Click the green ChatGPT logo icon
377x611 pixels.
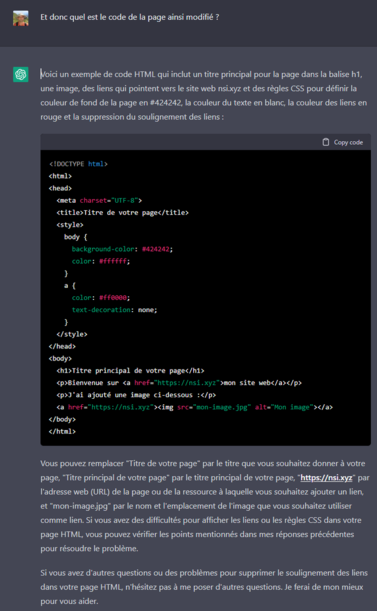tap(21, 74)
